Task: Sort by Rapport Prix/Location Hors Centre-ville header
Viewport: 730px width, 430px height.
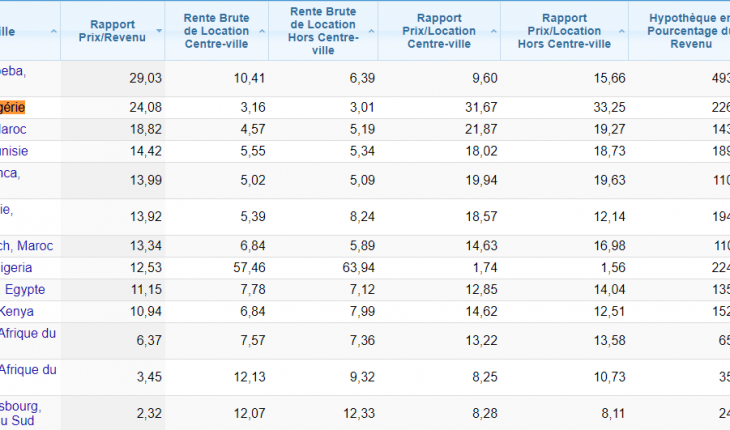Action: [564, 31]
